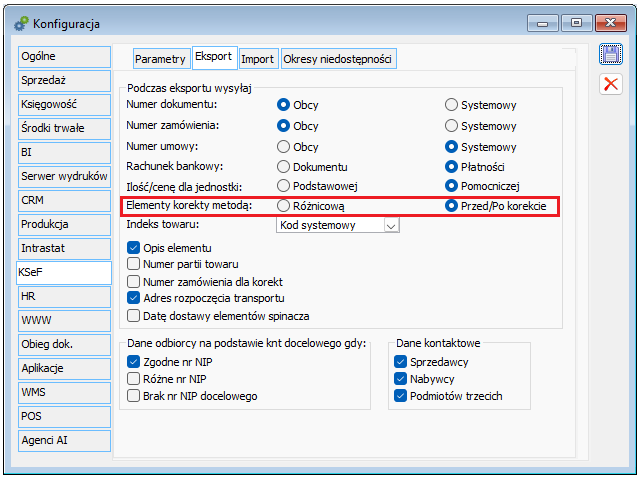This screenshot has width=640, height=481.
Task: Select Systemowy for Numer dokumentu
Action: tap(451, 105)
